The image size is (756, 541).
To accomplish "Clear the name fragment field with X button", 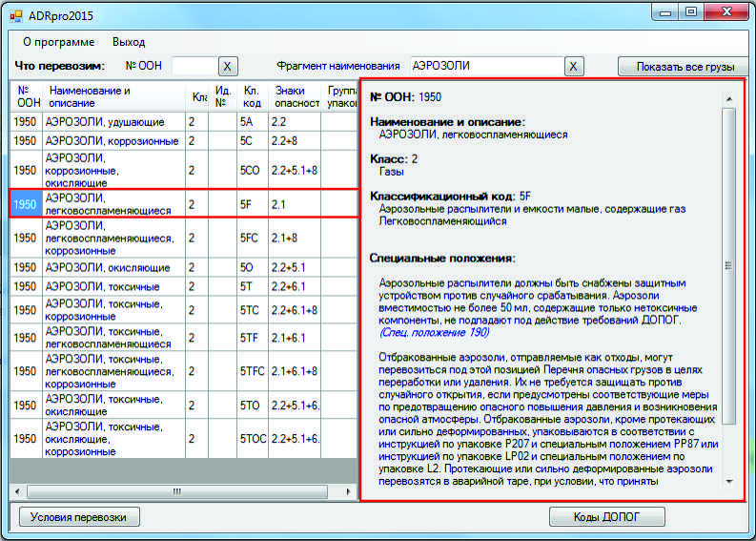I will click(x=573, y=66).
